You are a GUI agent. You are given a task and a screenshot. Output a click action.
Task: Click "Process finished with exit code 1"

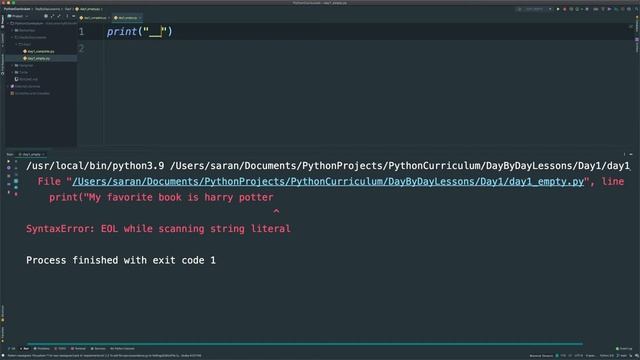point(121,260)
